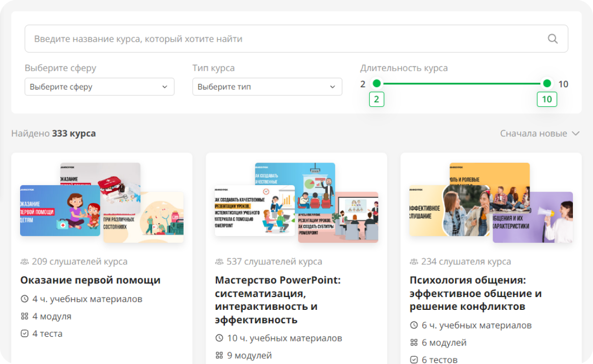
Task: Open the Выберите тип course type dropdown
Action: pyautogui.click(x=267, y=87)
